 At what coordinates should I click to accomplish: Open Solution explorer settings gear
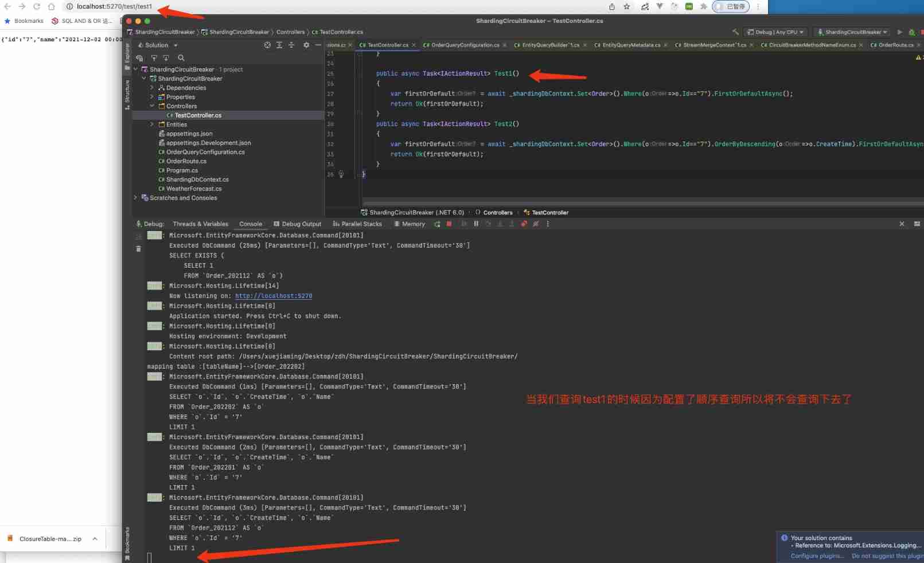(306, 45)
